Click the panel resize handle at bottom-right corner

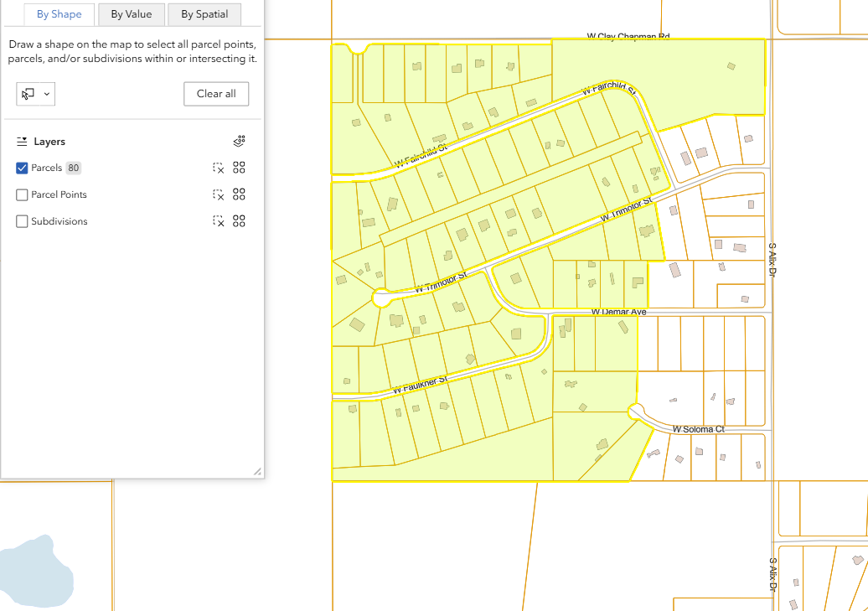[x=259, y=471]
